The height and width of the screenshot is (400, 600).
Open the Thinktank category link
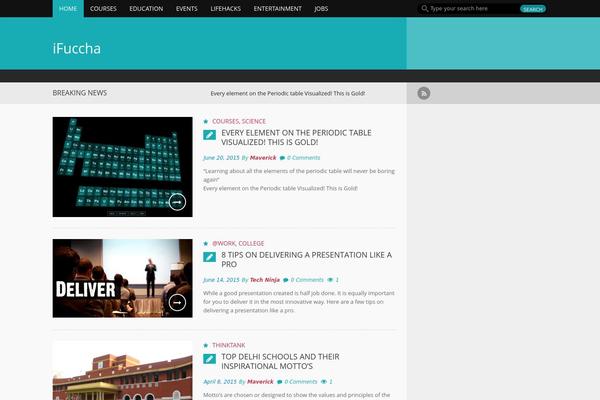(229, 345)
